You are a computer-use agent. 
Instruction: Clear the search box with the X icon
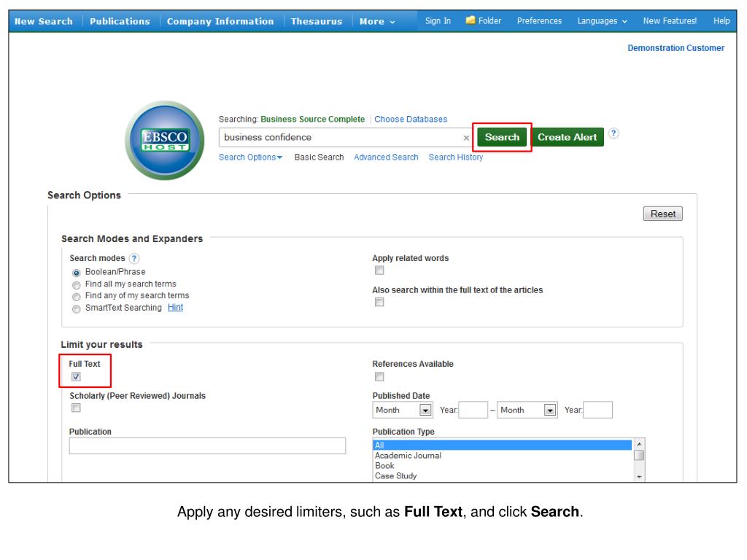coord(466,138)
